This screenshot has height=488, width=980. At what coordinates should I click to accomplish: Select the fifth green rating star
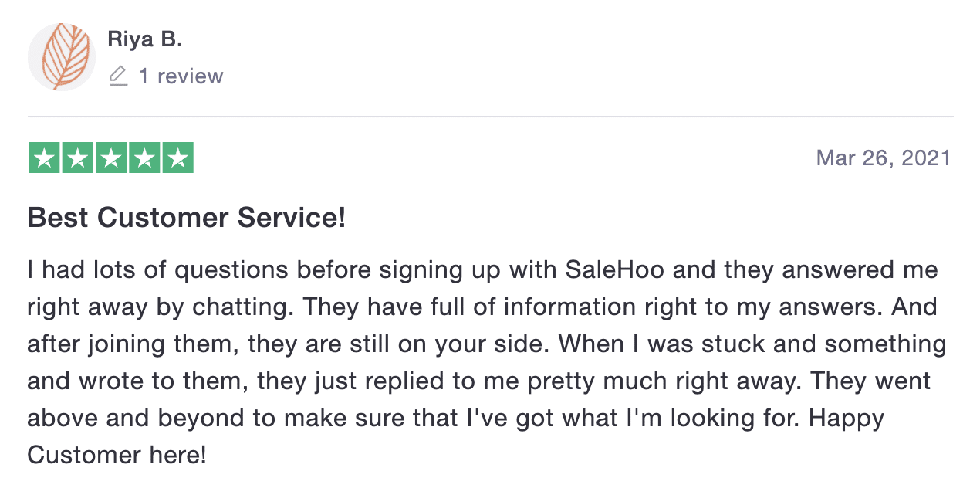pyautogui.click(x=177, y=158)
